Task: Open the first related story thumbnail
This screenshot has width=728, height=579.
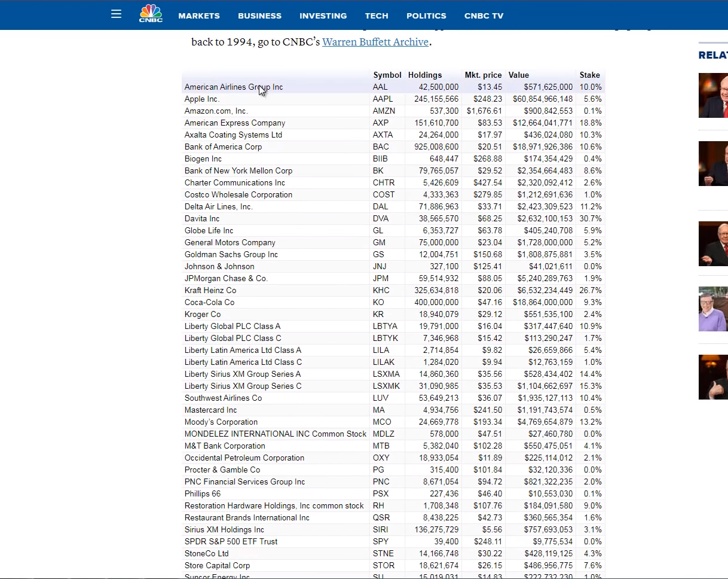Action: 713,95
